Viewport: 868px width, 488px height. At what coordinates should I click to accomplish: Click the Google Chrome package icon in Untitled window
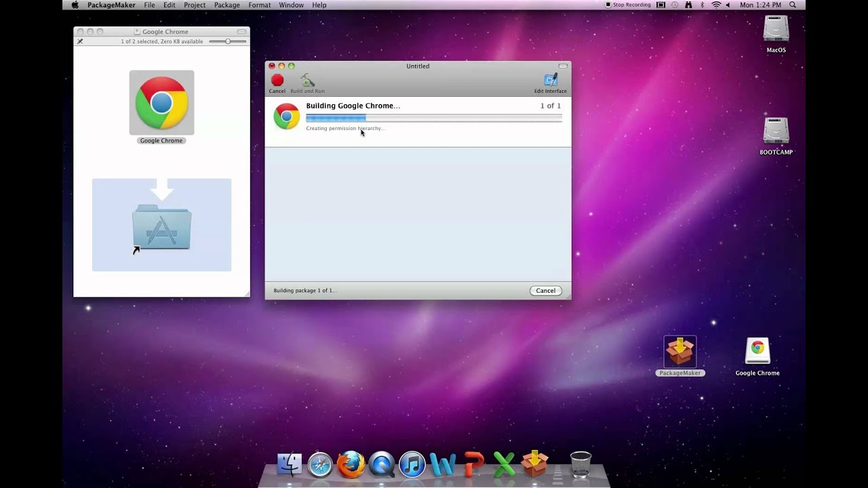coord(286,116)
